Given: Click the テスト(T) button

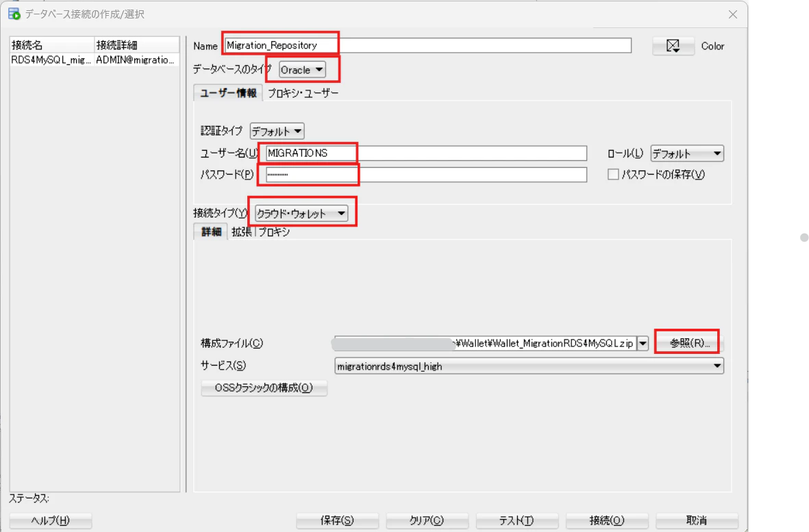Looking at the screenshot, I should coord(516,520).
